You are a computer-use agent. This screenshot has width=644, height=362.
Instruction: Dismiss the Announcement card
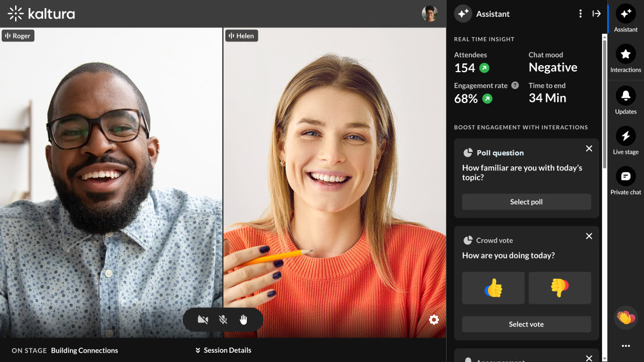[589, 358]
